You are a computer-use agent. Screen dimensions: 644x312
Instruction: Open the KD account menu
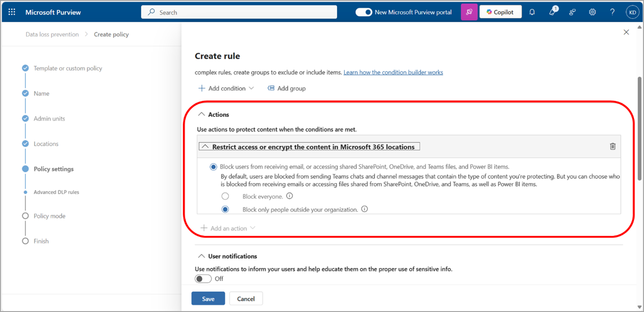pyautogui.click(x=632, y=12)
